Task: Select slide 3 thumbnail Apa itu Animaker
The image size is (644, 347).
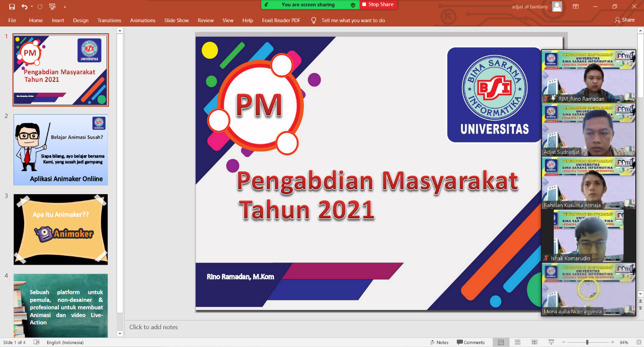Action: 61,229
